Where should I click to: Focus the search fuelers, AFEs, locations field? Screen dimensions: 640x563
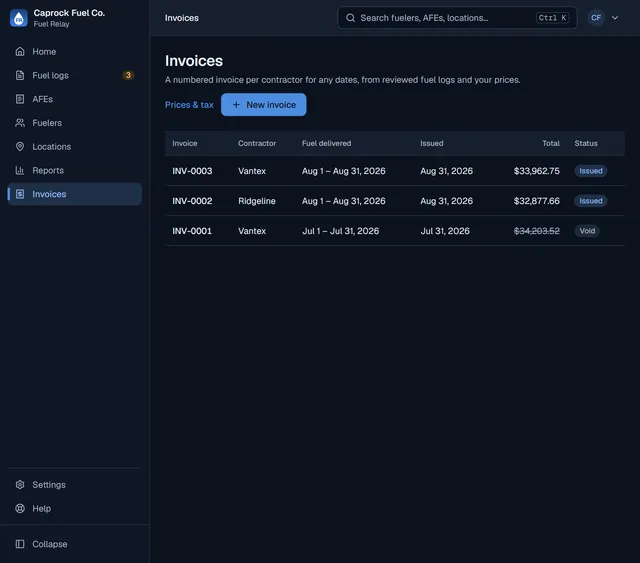coord(457,18)
